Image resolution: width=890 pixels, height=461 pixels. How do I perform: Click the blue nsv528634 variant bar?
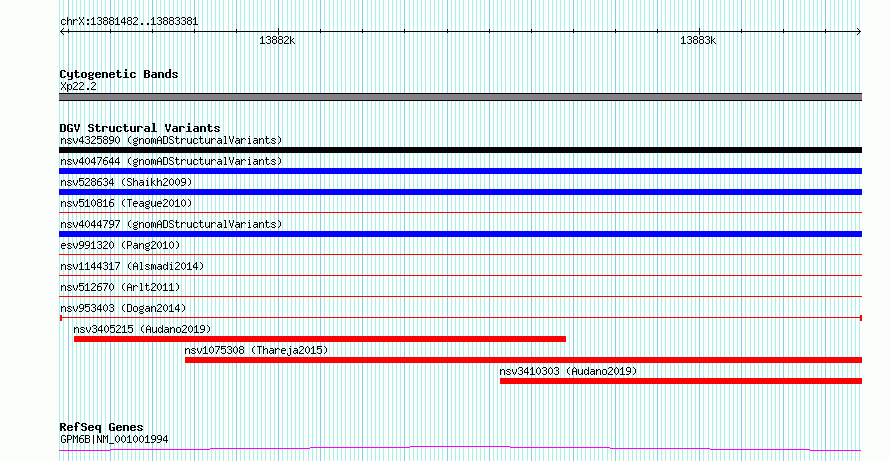click(x=460, y=192)
